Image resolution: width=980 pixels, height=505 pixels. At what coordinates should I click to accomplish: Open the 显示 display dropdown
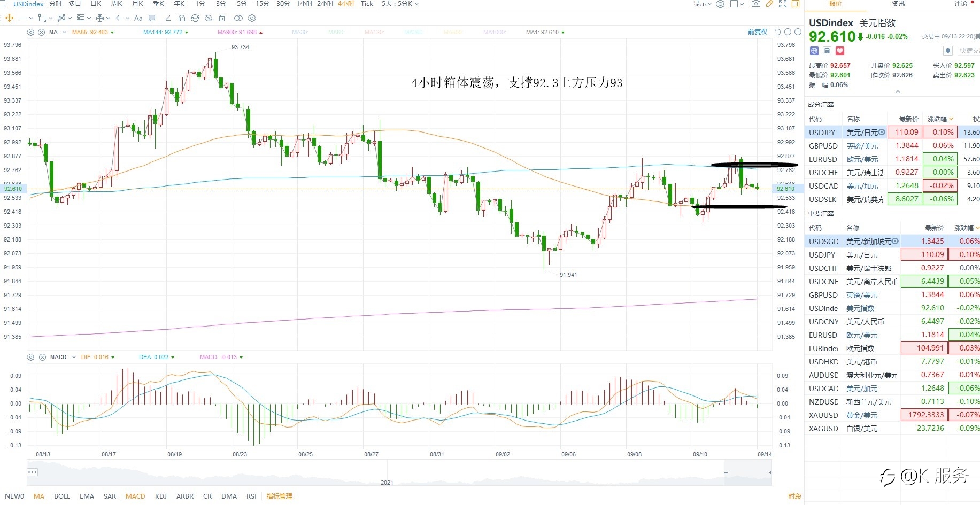click(703, 4)
